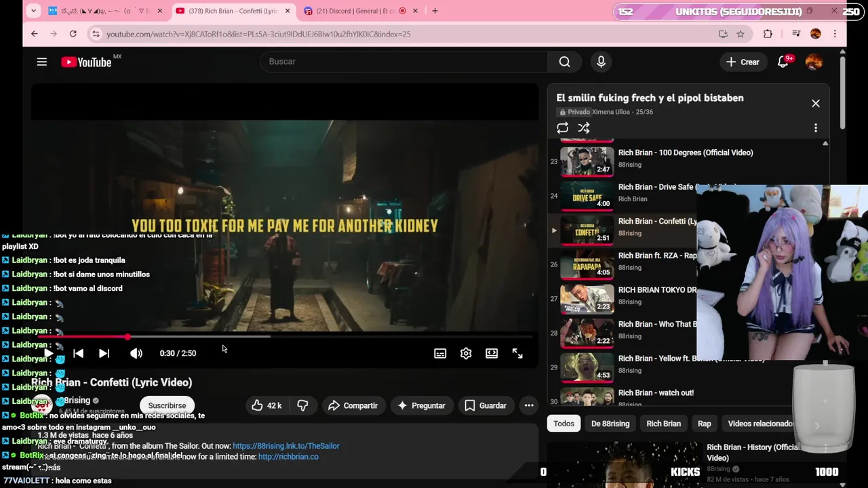Select the Rapapapa thumbnail in the playlist
Image resolution: width=868 pixels, height=488 pixels.
[x=587, y=265]
